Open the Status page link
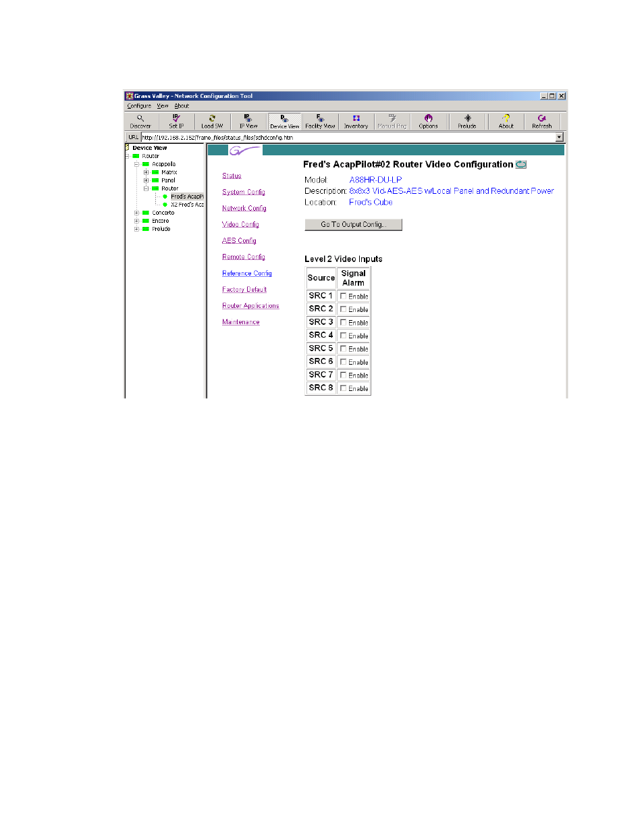This screenshot has width=644, height=834. pyautogui.click(x=232, y=176)
